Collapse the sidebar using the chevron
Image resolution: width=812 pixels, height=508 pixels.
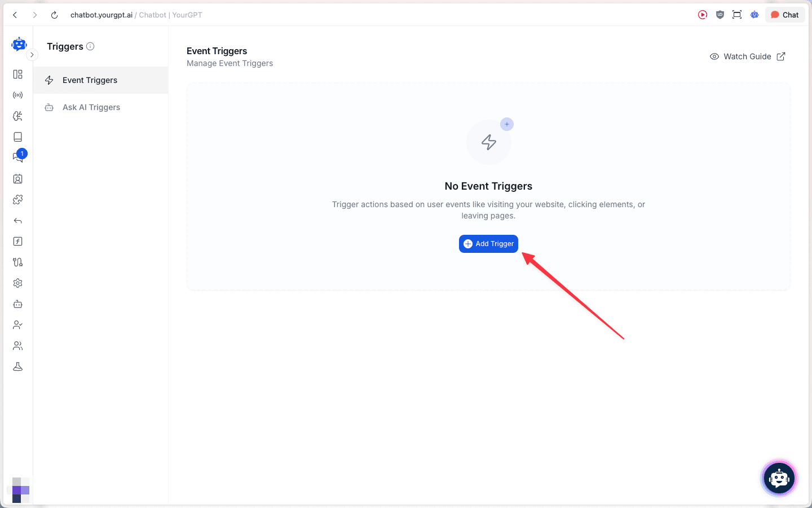tap(32, 55)
